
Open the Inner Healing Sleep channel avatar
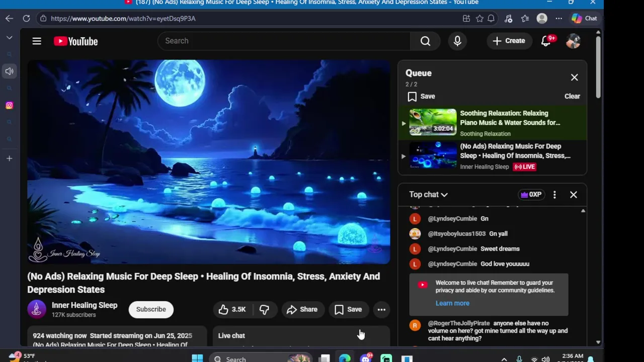(x=36, y=309)
